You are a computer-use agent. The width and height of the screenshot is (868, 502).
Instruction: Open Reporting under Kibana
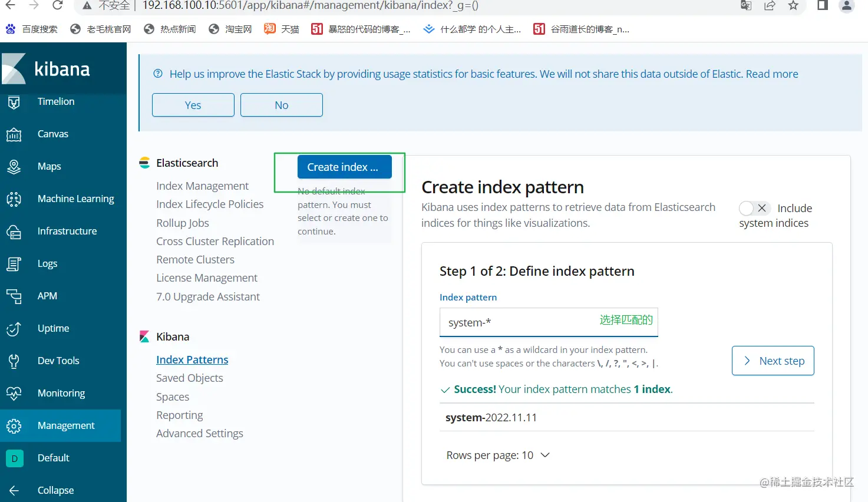(x=180, y=415)
